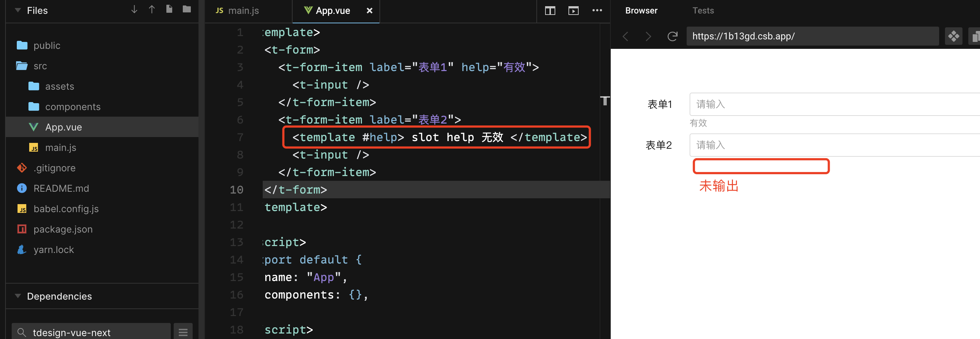The width and height of the screenshot is (980, 339).
Task: Collapse the Files panel section
Action: (x=18, y=10)
